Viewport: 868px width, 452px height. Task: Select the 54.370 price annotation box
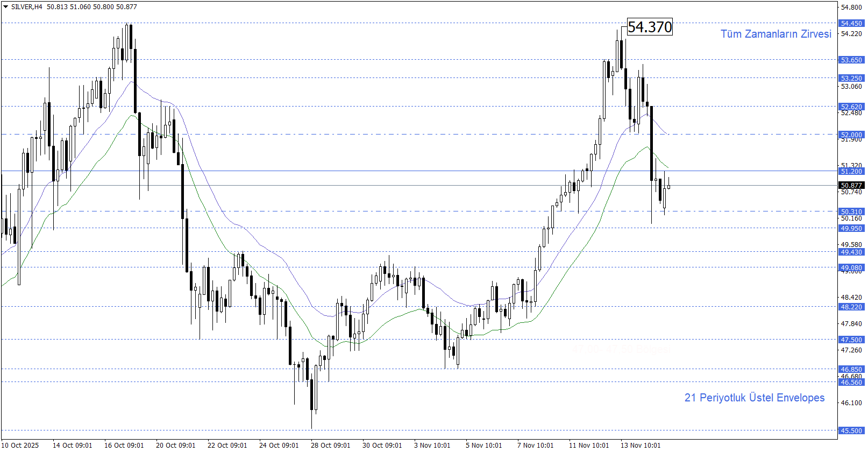point(650,27)
